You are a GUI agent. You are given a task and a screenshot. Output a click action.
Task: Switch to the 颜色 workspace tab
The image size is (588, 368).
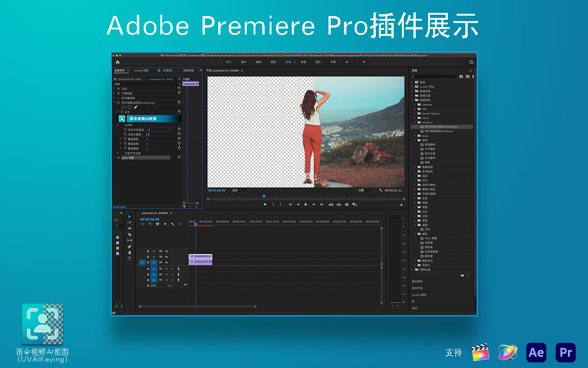273,62
